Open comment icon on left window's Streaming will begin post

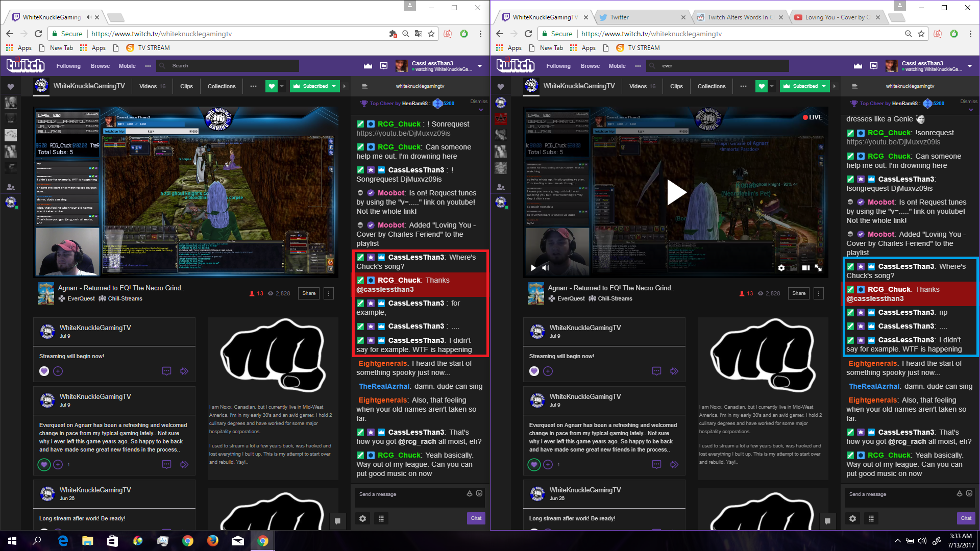pyautogui.click(x=166, y=371)
